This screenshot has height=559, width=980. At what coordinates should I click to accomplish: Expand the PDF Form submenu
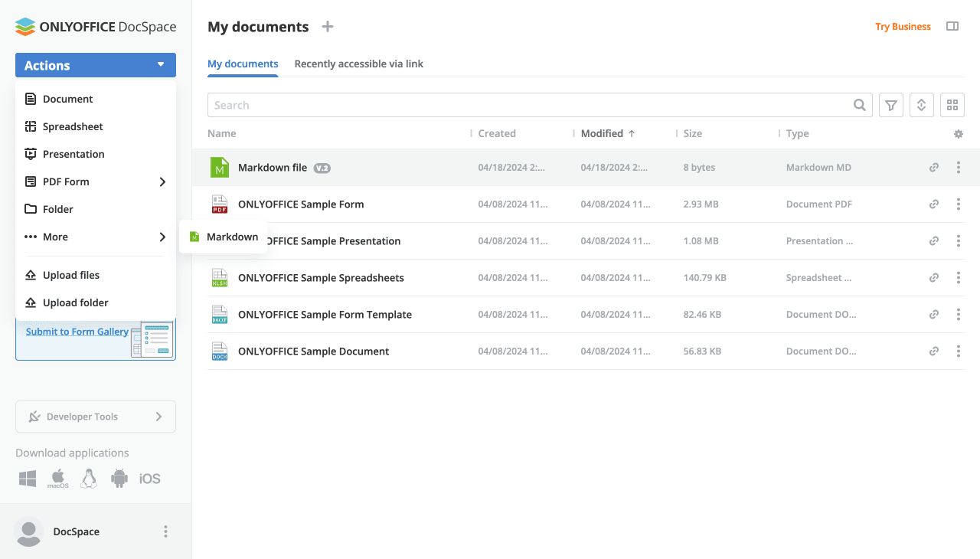[x=96, y=181]
